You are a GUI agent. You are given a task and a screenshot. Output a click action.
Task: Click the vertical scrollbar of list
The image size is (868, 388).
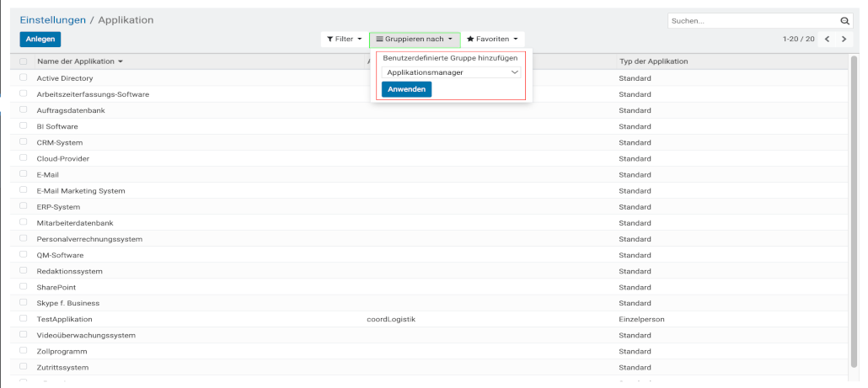pyautogui.click(x=855, y=210)
